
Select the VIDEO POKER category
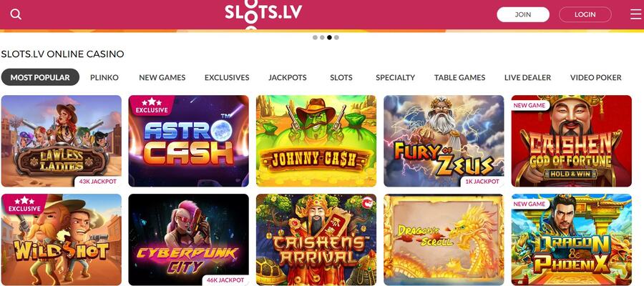[x=595, y=77]
